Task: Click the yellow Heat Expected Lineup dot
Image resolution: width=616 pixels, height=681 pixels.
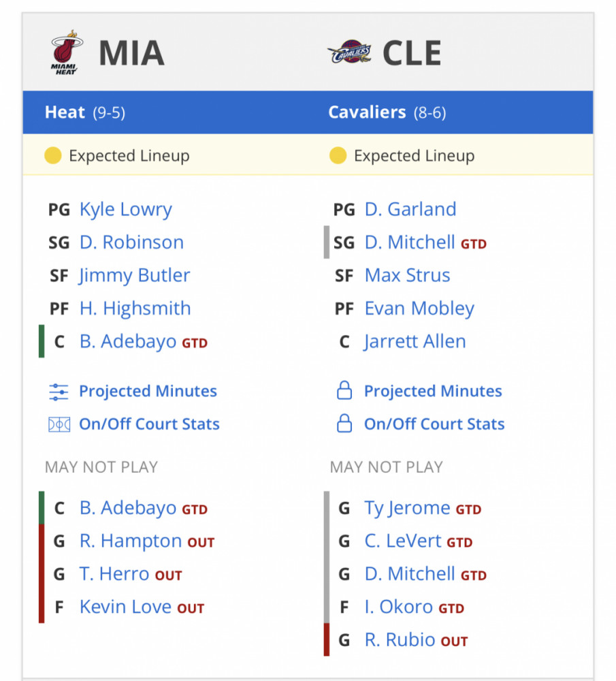Action: click(x=53, y=155)
